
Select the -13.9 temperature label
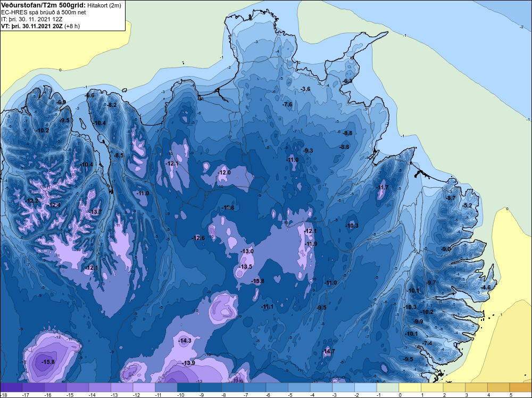(x=189, y=363)
